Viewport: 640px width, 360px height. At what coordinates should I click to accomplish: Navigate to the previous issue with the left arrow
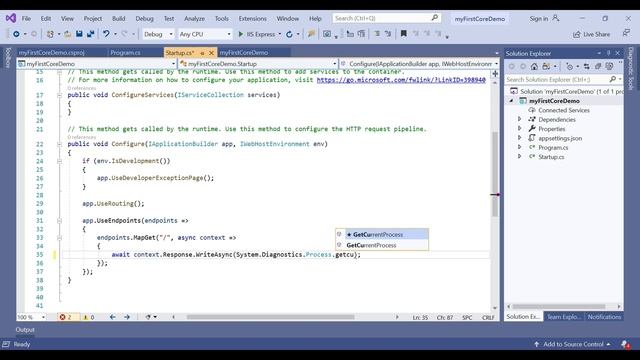113,317
